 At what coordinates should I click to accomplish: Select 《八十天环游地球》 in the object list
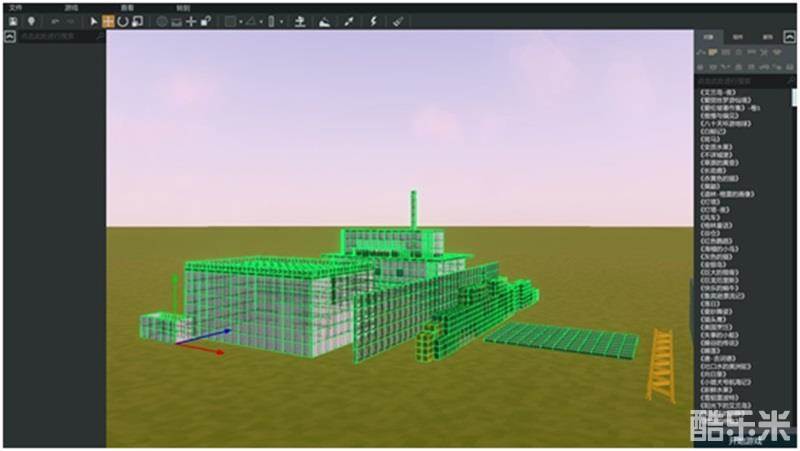click(x=723, y=123)
